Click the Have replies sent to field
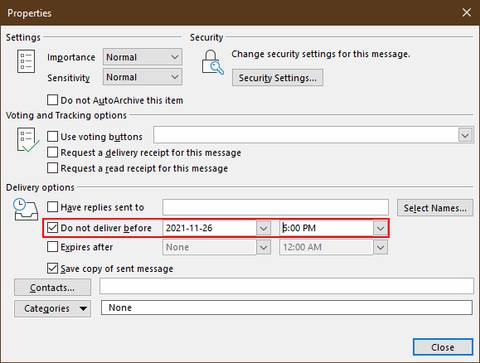The width and height of the screenshot is (480, 363). coord(275,207)
